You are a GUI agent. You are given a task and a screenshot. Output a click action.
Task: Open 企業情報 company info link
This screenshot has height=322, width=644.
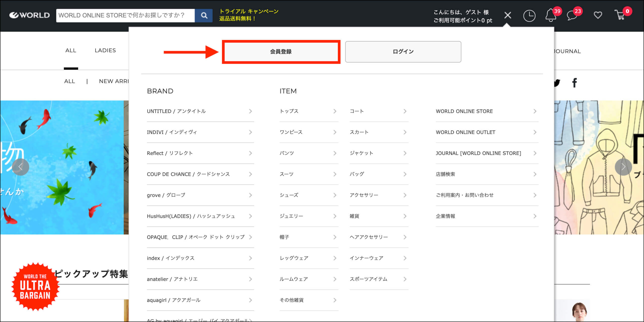[x=487, y=216]
